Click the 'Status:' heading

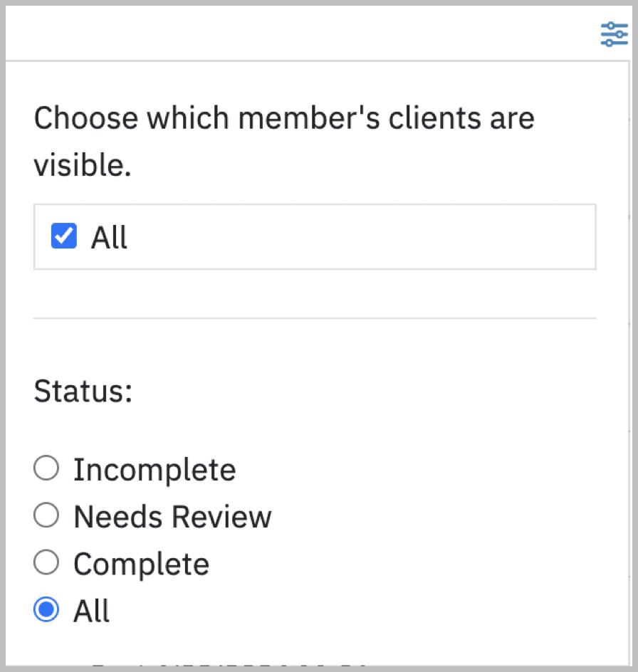tap(83, 391)
